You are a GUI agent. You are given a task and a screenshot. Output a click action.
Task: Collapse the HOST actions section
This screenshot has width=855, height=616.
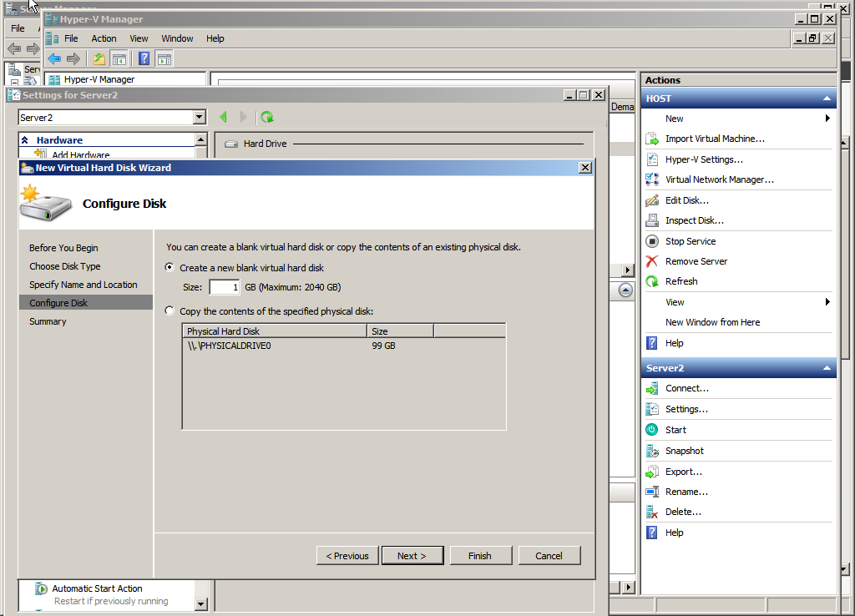click(827, 98)
